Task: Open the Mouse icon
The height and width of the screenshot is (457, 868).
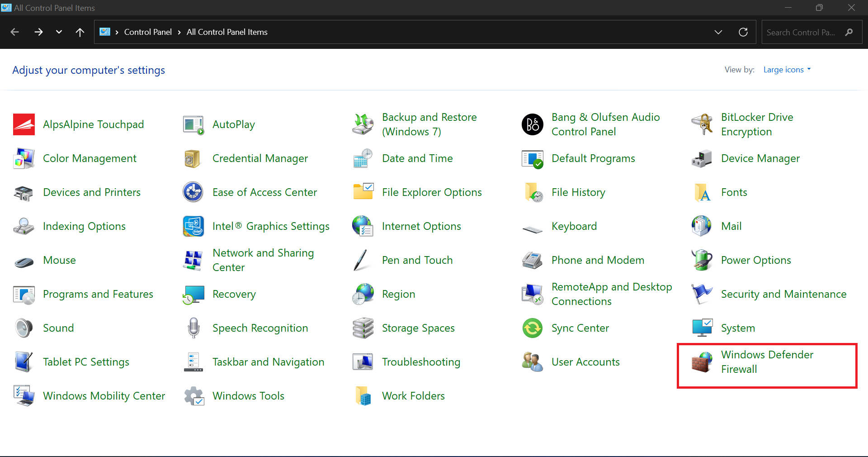Action: click(x=24, y=262)
